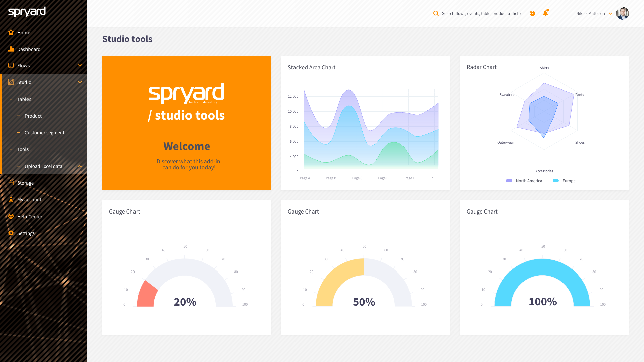
Task: Open help via top bar lifebuoy icon
Action: click(x=532, y=13)
